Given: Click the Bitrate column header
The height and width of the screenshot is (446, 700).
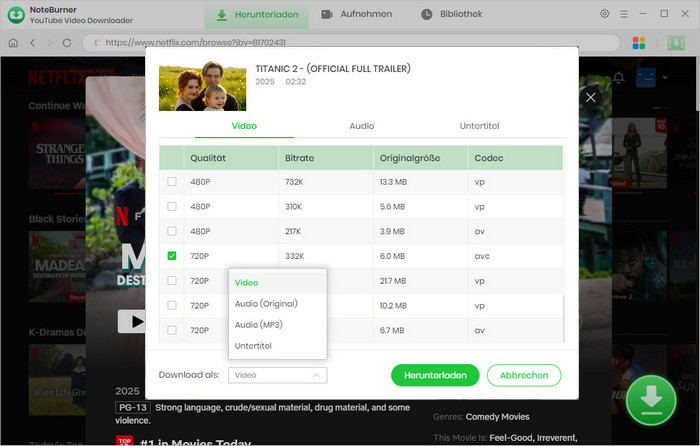Looking at the screenshot, I should [326, 158].
